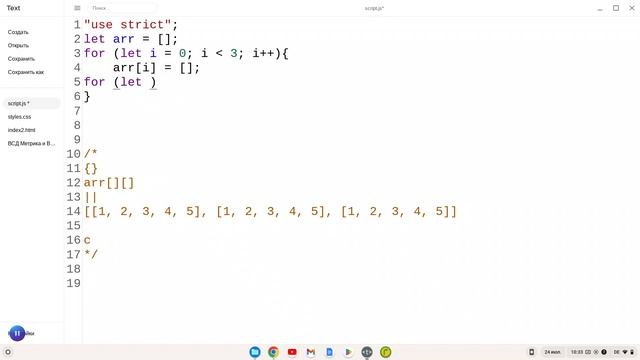Click comment end */ on line 17

click(x=91, y=254)
